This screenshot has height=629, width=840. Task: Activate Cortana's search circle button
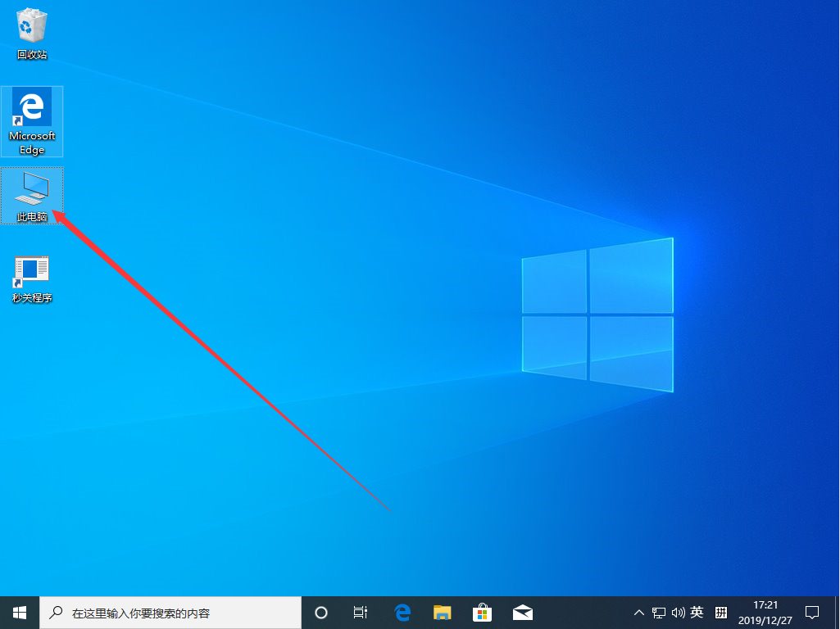[x=320, y=612]
